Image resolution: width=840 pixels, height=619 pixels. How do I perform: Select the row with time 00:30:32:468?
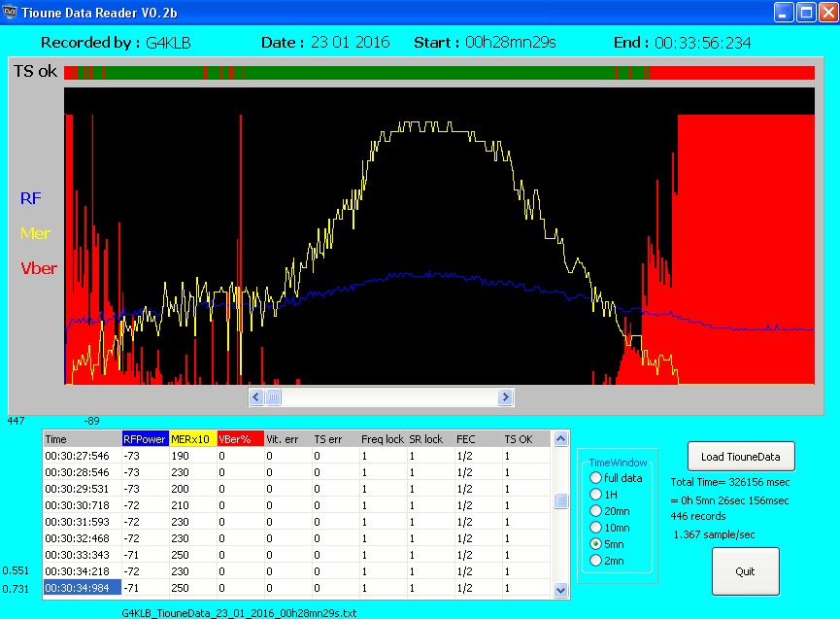coord(296,538)
